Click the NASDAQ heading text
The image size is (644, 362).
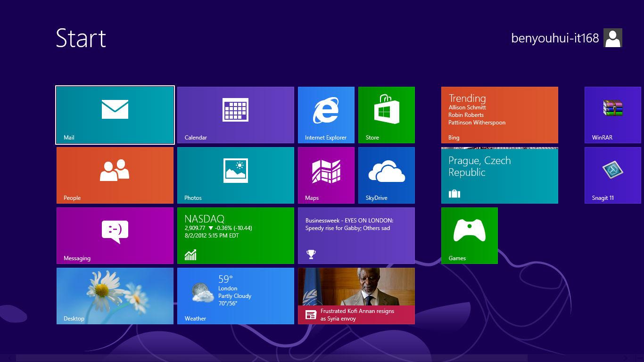click(x=204, y=219)
